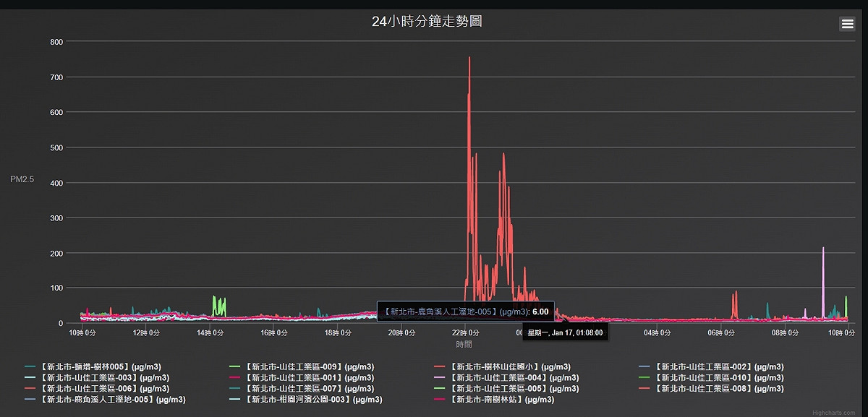Viewport: 868px width, 417px height.
Task: Click the 時間 x-axis title
Action: 464,345
